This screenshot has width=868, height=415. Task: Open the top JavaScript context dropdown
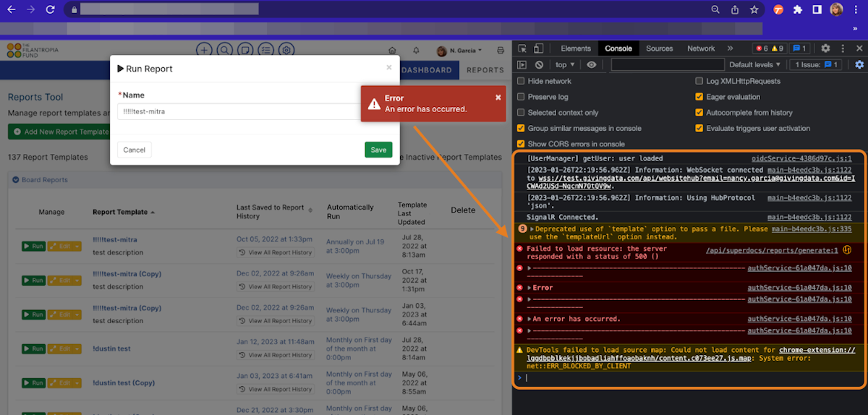point(565,64)
